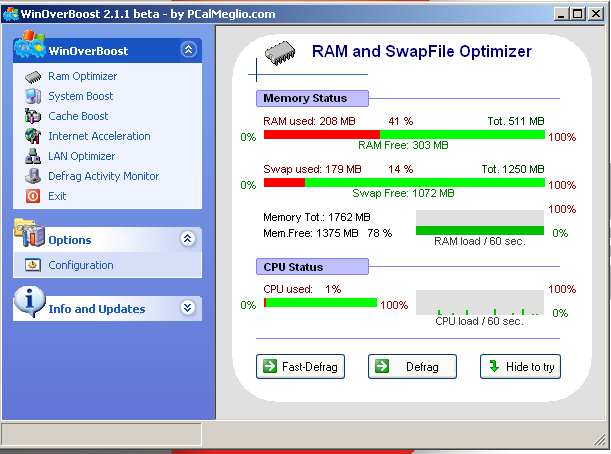Screen dimensions: 611x454
Task: Collapse the WinOverBoost panel chevron
Action: pyautogui.click(x=189, y=50)
